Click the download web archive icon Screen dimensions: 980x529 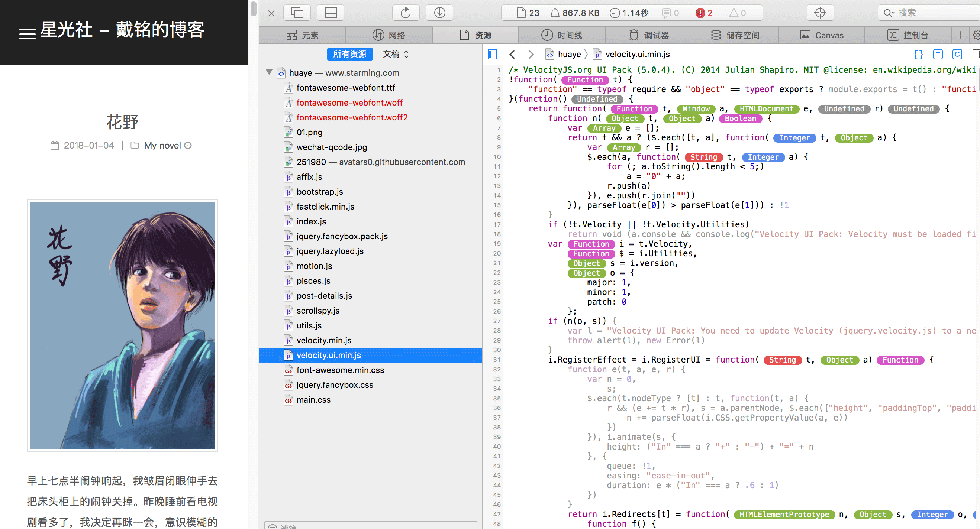(439, 13)
